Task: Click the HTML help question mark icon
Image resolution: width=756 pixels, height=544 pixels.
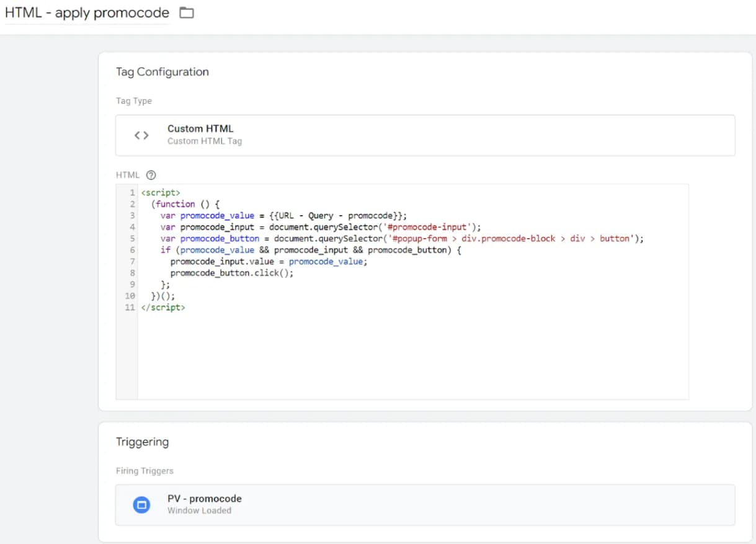Action: (150, 175)
